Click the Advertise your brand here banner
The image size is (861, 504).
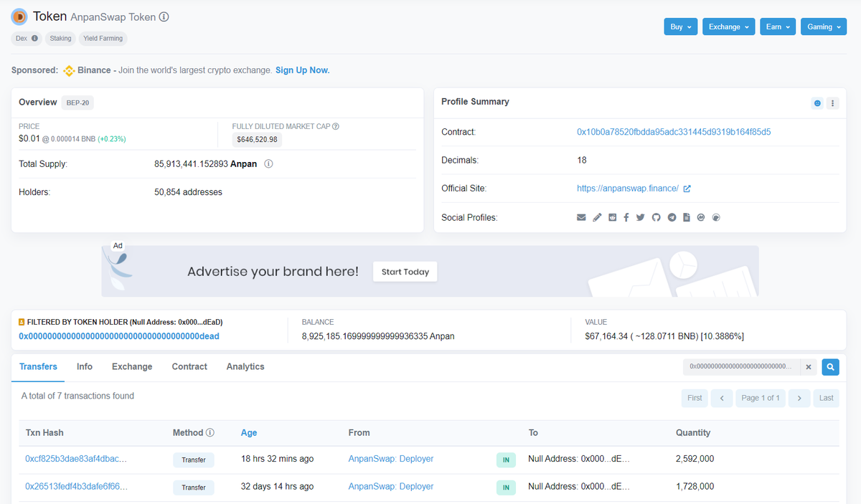point(430,271)
